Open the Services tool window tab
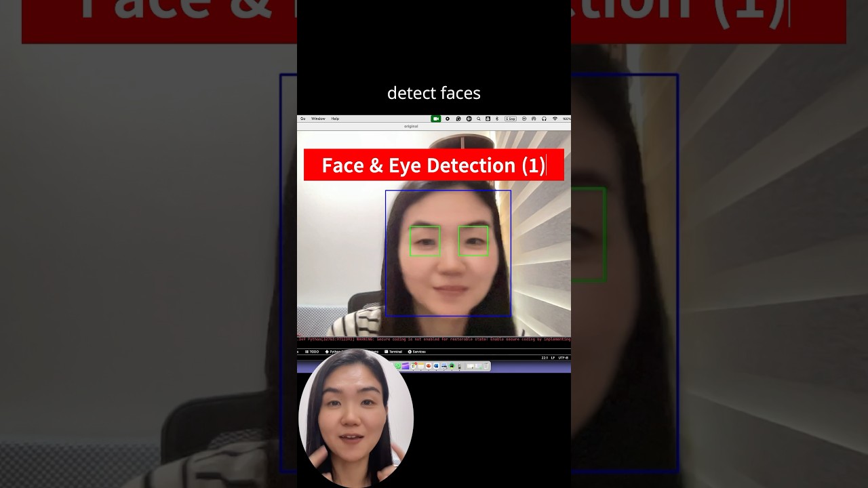The width and height of the screenshot is (868, 488). (417, 352)
